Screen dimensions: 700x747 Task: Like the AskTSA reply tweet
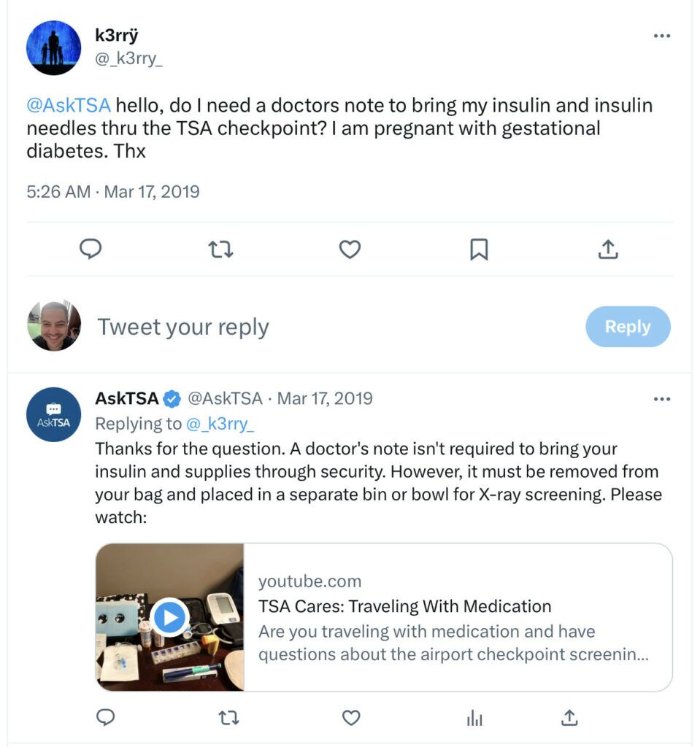coord(350,718)
